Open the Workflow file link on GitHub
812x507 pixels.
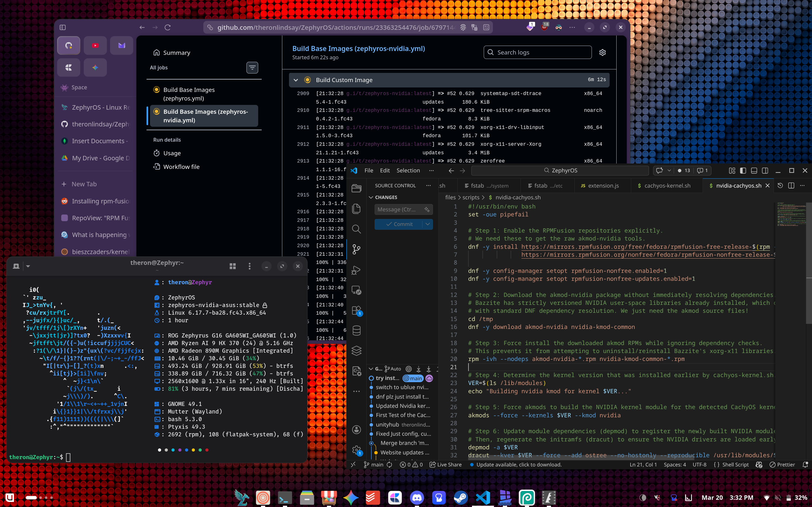pyautogui.click(x=181, y=166)
